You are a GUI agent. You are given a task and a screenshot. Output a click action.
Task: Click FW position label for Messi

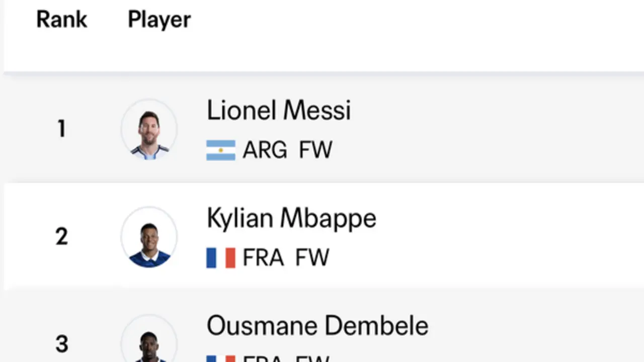315,150
